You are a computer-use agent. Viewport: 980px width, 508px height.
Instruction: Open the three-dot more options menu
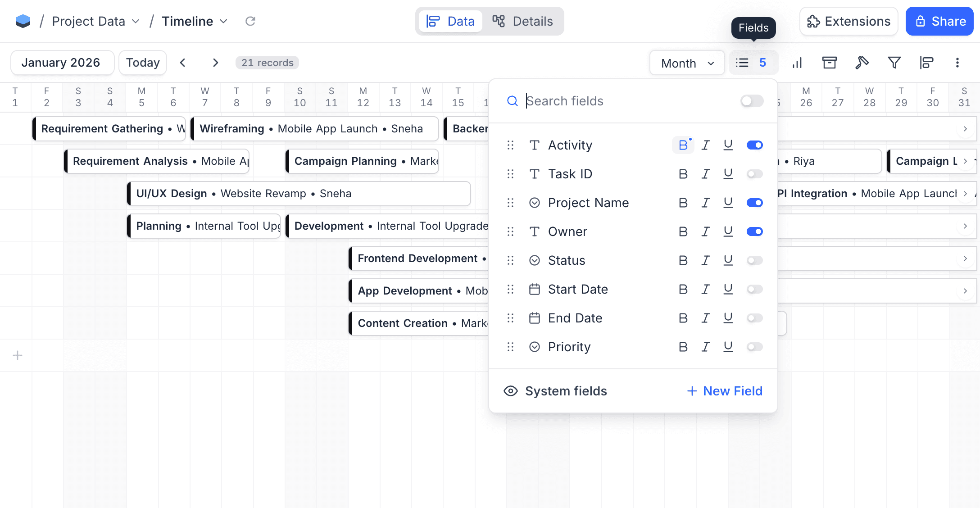pos(957,63)
